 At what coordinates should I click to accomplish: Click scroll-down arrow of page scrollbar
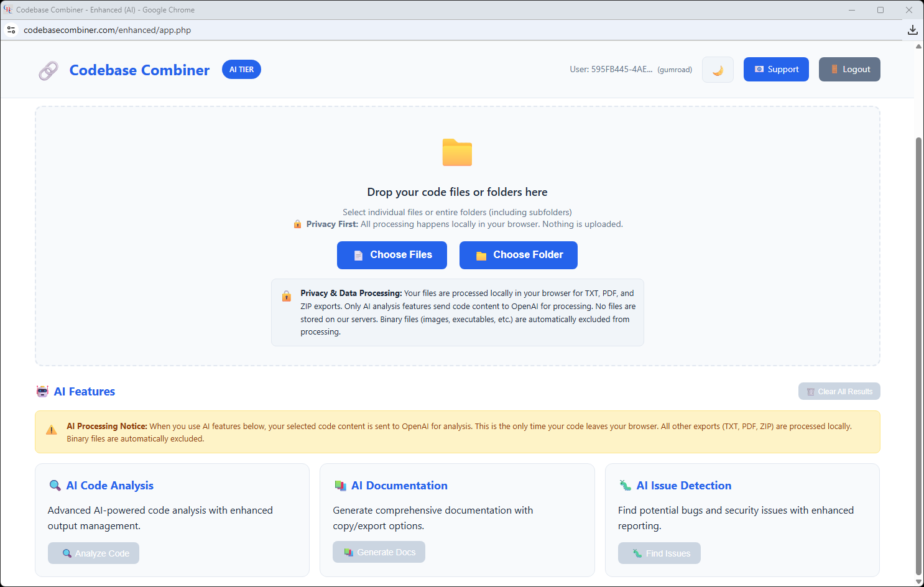(918, 582)
